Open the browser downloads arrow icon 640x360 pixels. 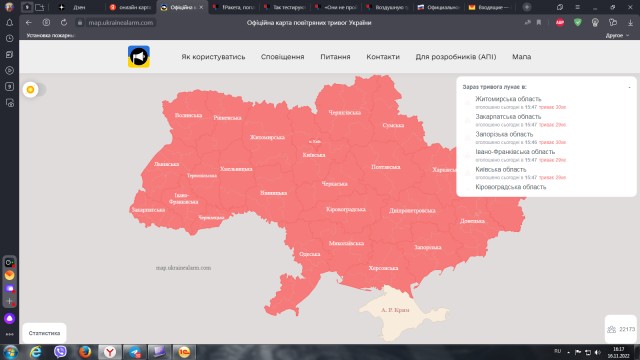point(631,23)
